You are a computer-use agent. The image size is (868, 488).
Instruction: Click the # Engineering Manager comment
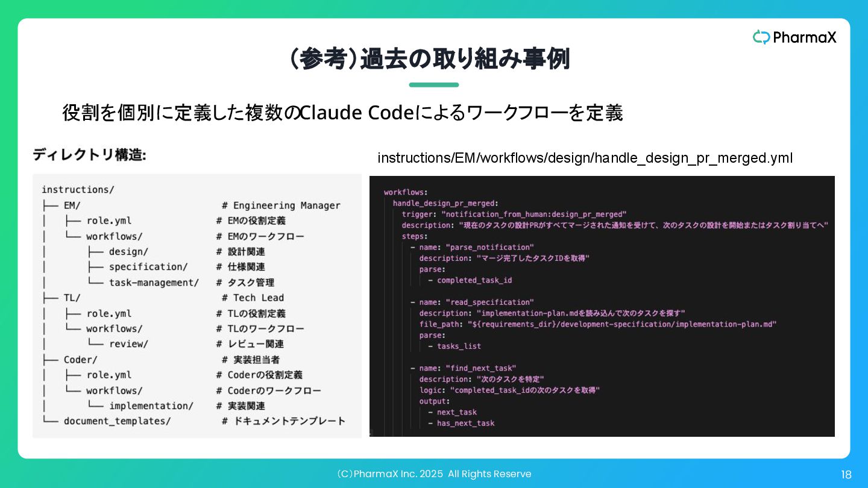(281, 205)
